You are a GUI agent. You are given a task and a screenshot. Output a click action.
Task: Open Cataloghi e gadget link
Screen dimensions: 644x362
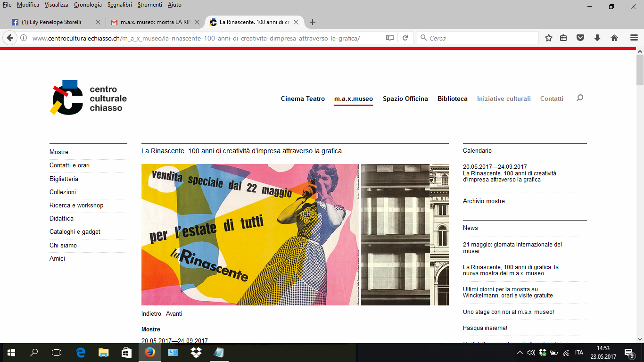coord(75,232)
